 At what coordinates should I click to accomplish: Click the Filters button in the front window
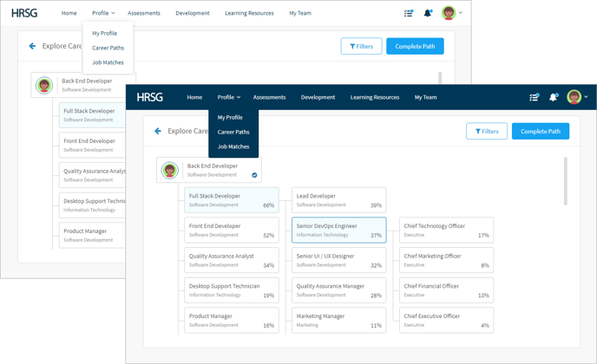click(x=487, y=131)
